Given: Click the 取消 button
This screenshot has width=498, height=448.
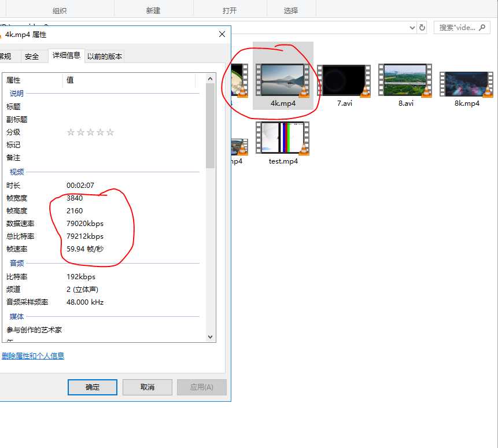Looking at the screenshot, I should (147, 387).
